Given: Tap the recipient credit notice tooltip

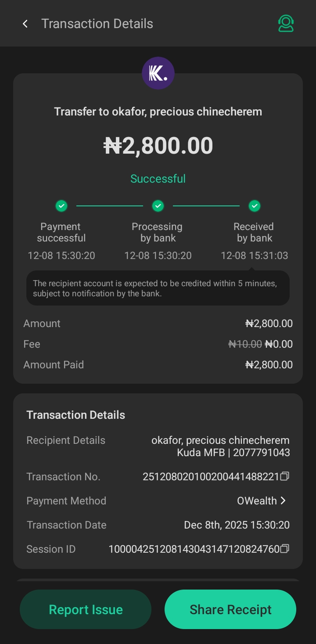Looking at the screenshot, I should coord(158,288).
